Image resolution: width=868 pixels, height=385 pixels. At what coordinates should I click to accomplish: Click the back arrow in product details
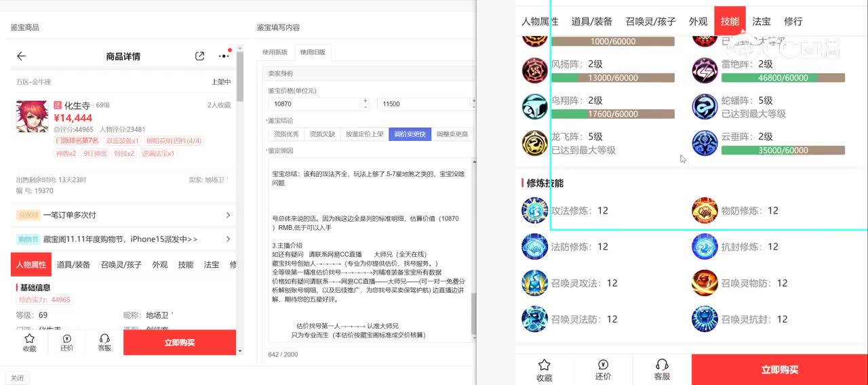pyautogui.click(x=21, y=56)
